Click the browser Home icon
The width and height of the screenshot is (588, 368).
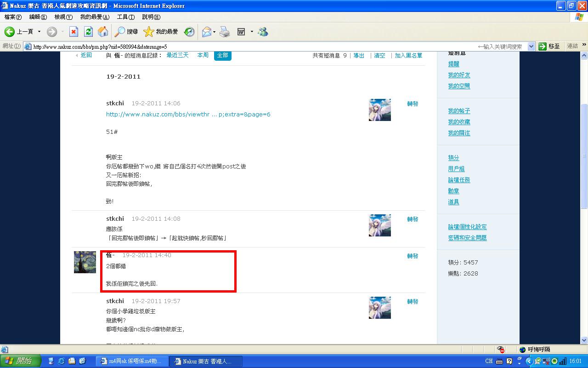[103, 32]
